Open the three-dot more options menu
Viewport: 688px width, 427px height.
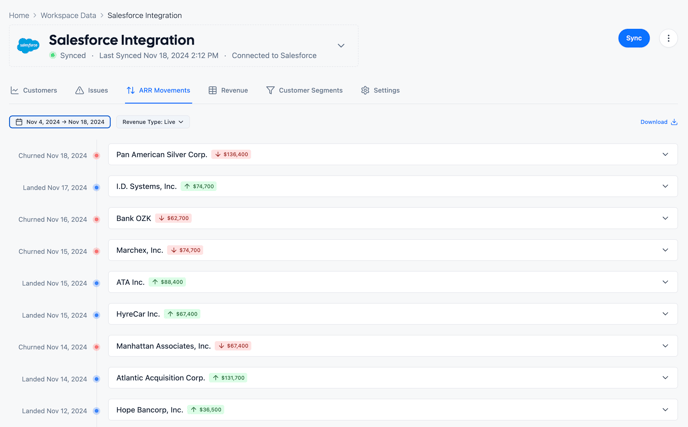tap(668, 38)
